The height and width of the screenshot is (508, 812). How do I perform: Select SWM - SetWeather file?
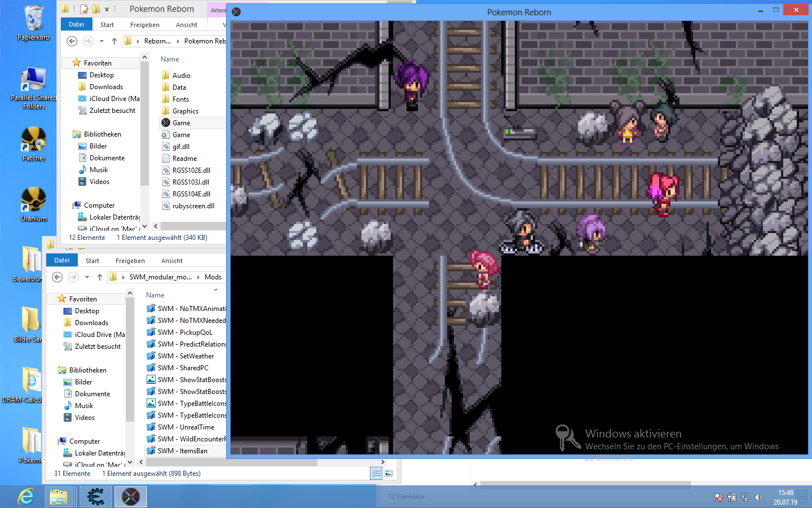click(x=186, y=356)
